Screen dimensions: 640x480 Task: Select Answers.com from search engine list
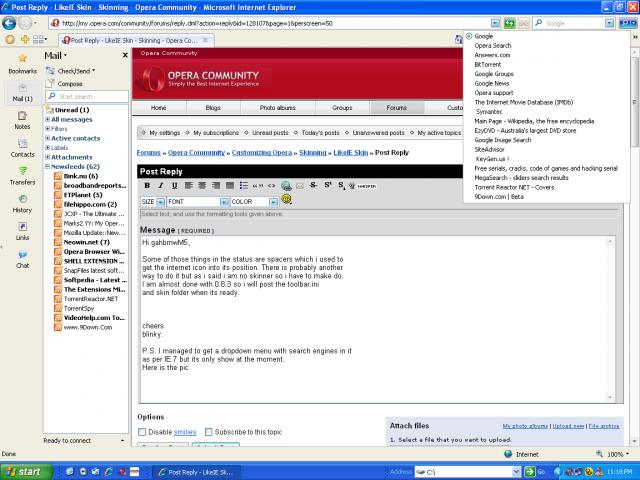click(492, 55)
